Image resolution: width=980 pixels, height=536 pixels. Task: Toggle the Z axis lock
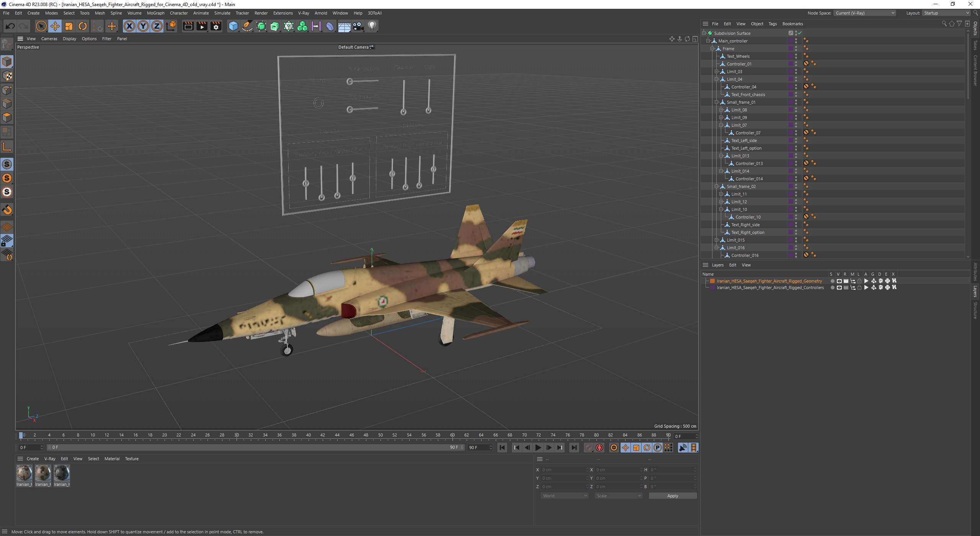click(x=157, y=26)
